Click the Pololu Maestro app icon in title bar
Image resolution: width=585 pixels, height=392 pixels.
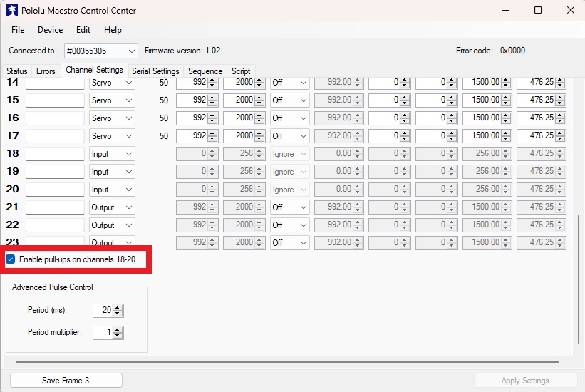11,11
